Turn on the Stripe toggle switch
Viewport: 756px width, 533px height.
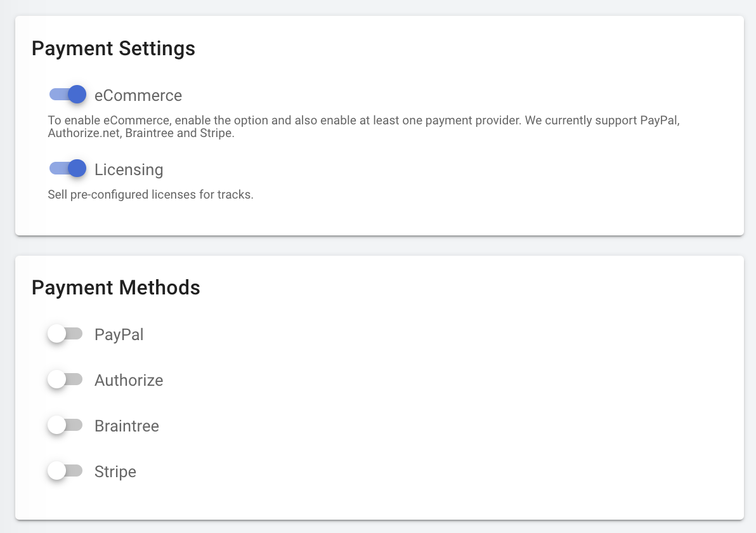65,471
